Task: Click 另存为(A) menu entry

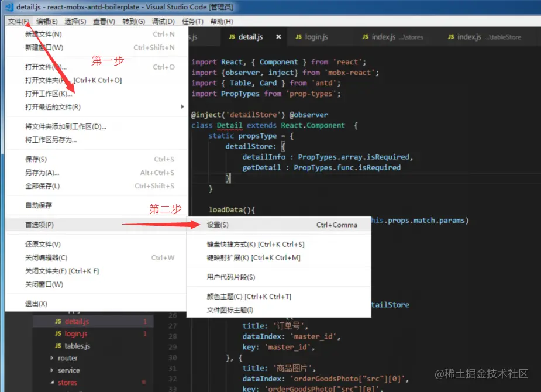Action: (97, 173)
